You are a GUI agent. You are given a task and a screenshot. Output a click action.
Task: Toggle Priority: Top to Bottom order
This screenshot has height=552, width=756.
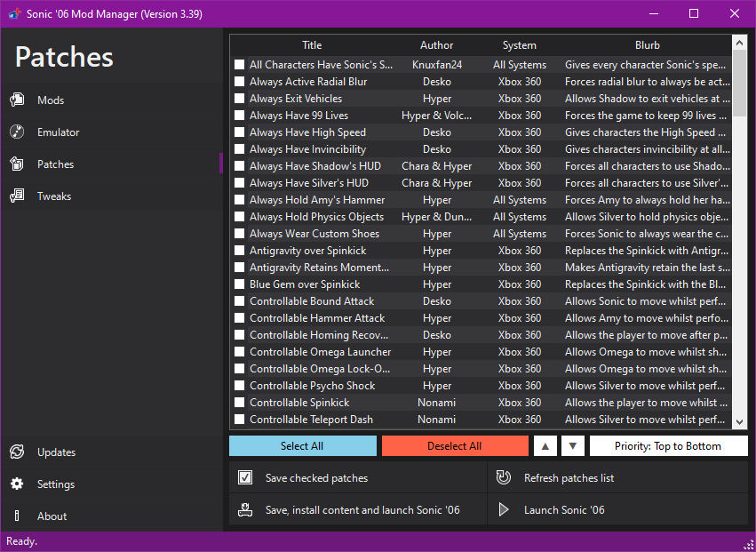pyautogui.click(x=668, y=446)
